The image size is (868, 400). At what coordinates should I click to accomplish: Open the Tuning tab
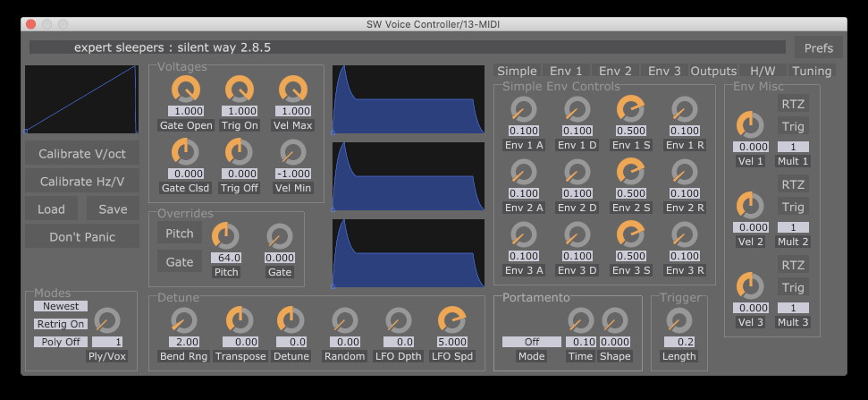pos(812,71)
